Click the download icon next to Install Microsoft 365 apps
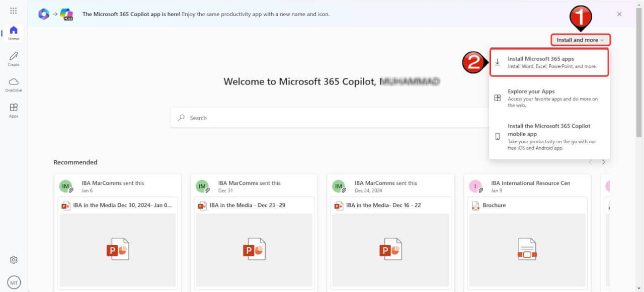Image resolution: width=644 pixels, height=292 pixels. point(498,62)
